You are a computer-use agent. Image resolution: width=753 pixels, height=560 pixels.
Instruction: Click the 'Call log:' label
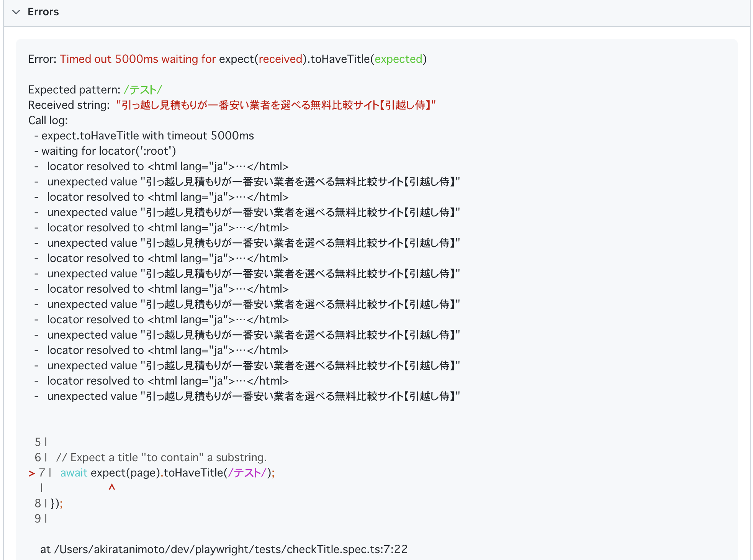(48, 120)
